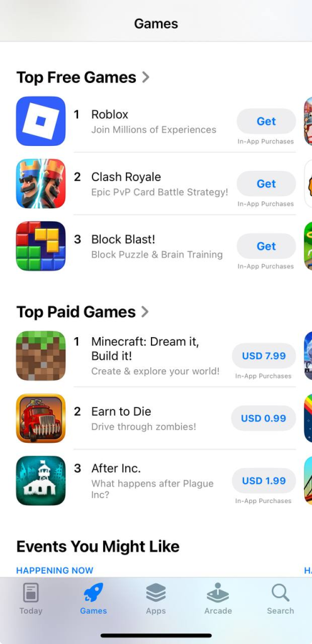Tap Get for Block Blast!
The width and height of the screenshot is (312, 644).
pos(266,246)
